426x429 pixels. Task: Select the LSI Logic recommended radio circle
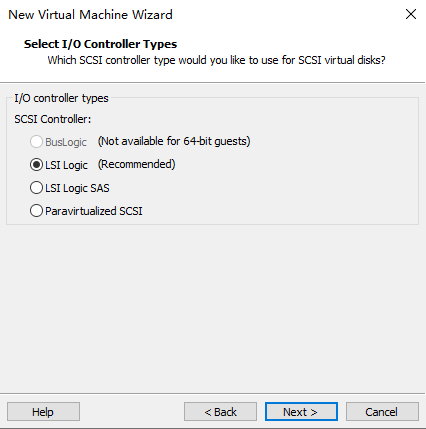pos(36,165)
